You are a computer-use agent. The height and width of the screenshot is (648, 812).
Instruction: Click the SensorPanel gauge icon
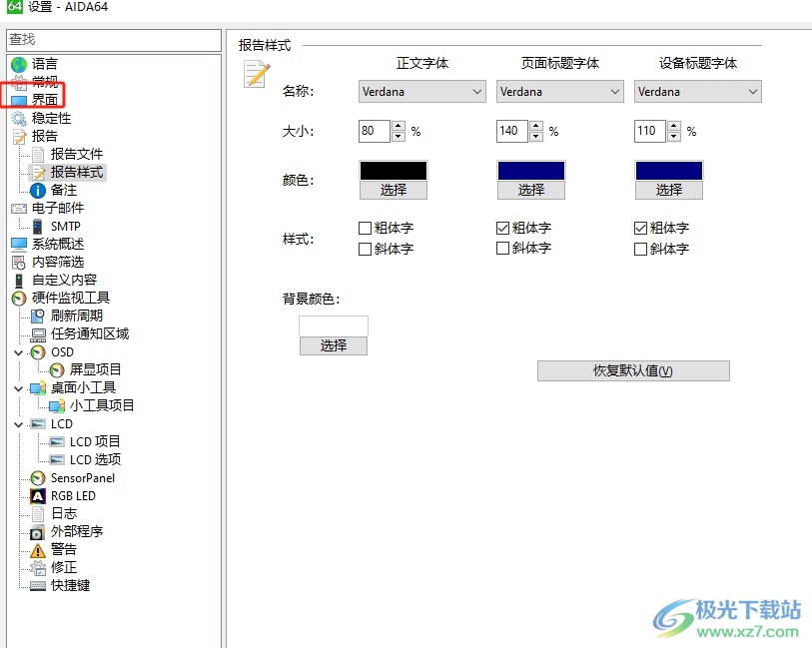[38, 478]
